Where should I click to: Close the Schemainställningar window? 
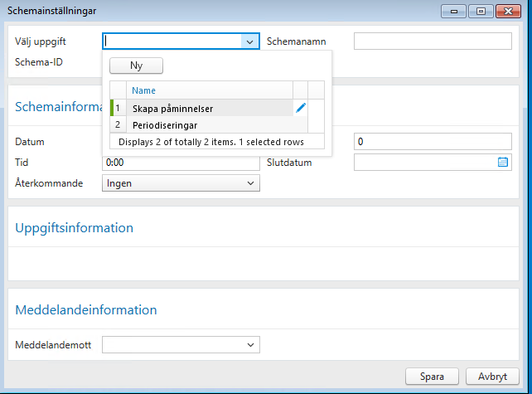coord(506,11)
